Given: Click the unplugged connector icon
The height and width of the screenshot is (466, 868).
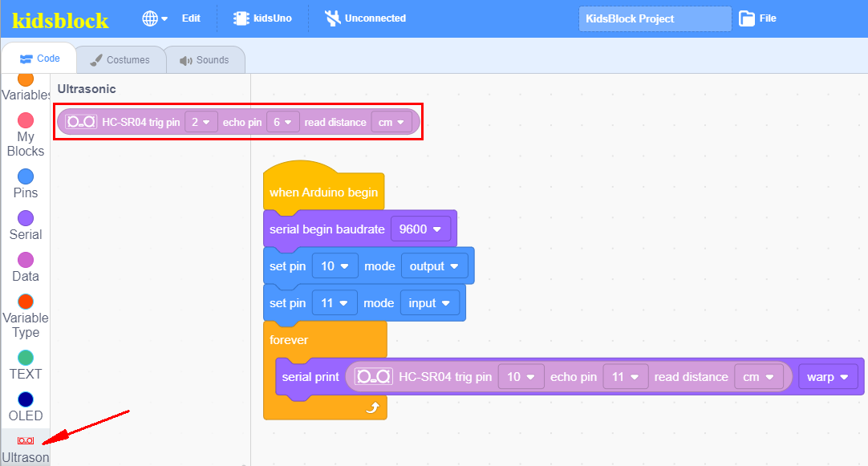Looking at the screenshot, I should pyautogui.click(x=332, y=18).
